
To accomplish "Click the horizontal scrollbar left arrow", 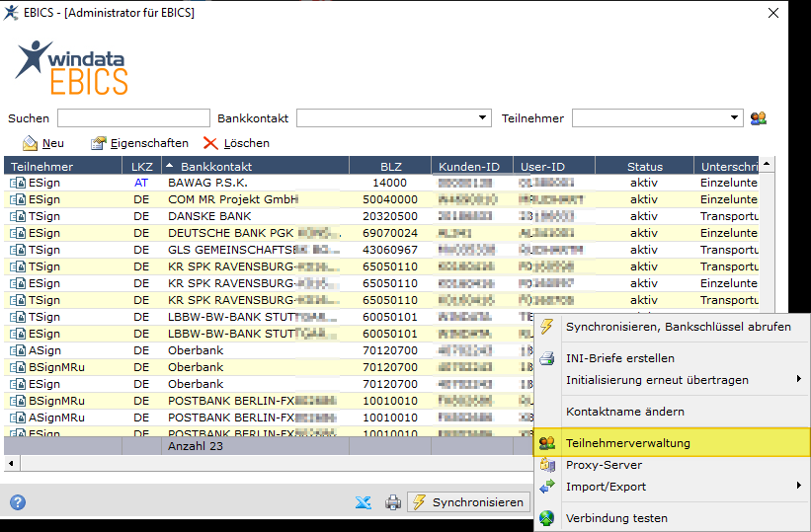I will [x=12, y=463].
